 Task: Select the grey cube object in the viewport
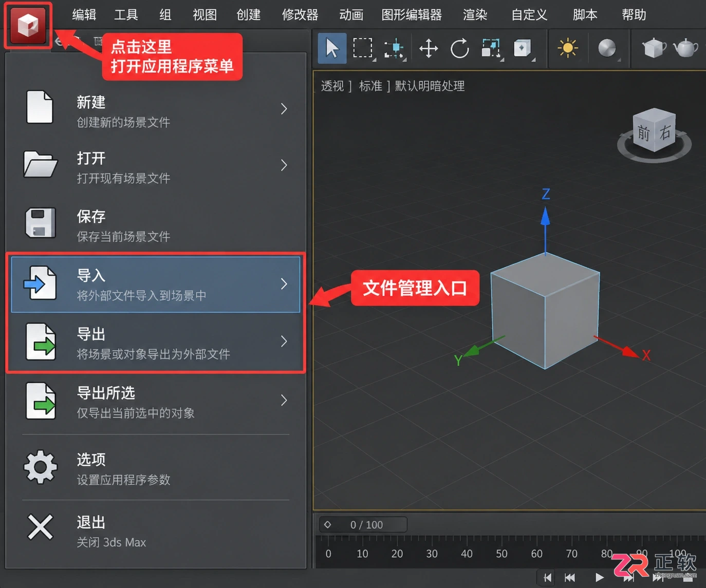[x=545, y=311]
